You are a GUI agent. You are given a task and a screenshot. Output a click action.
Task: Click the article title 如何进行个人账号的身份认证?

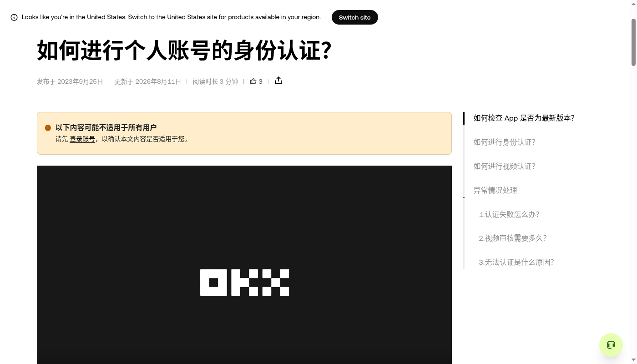(184, 50)
